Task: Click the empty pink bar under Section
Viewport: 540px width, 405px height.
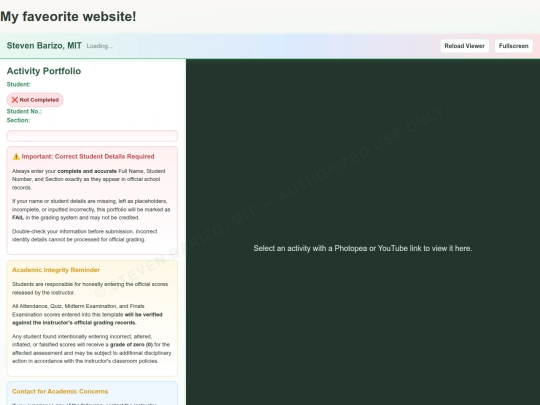Action: tap(92, 136)
